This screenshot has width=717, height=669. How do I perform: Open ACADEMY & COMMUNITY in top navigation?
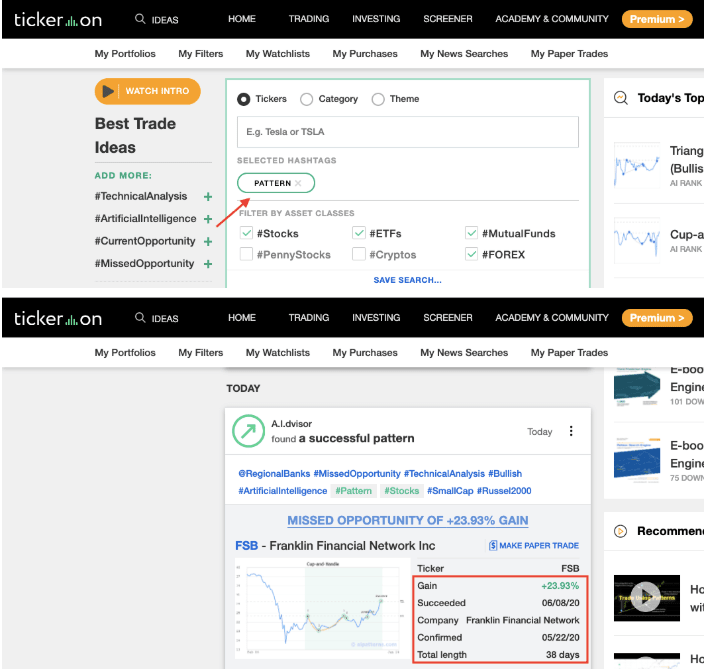point(552,19)
